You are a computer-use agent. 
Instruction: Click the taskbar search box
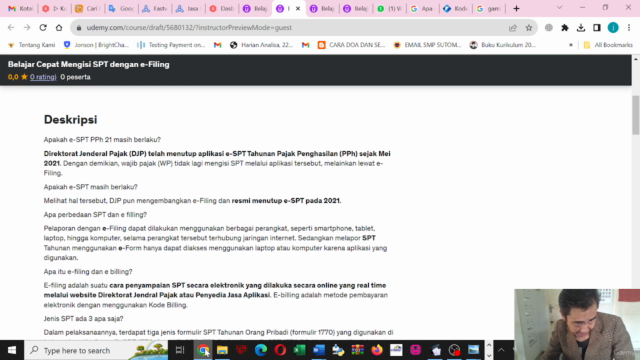coord(96,350)
